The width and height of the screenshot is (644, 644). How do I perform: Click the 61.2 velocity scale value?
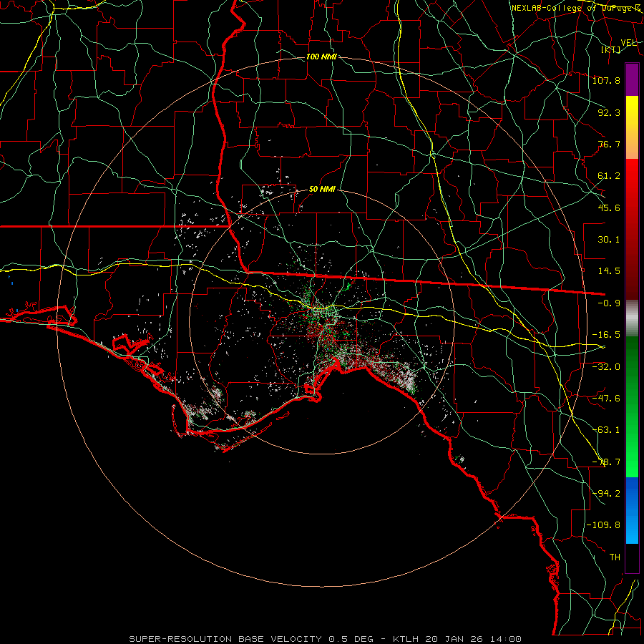[x=609, y=176]
